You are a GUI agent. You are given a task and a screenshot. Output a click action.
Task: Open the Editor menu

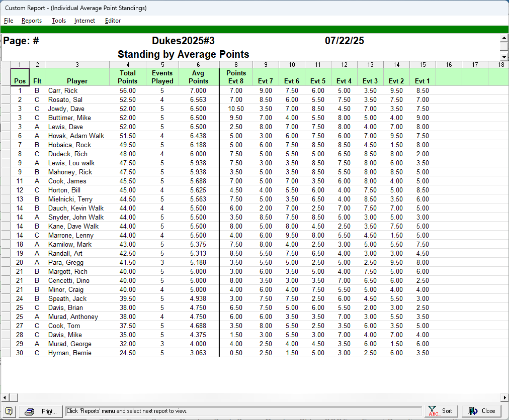click(113, 21)
